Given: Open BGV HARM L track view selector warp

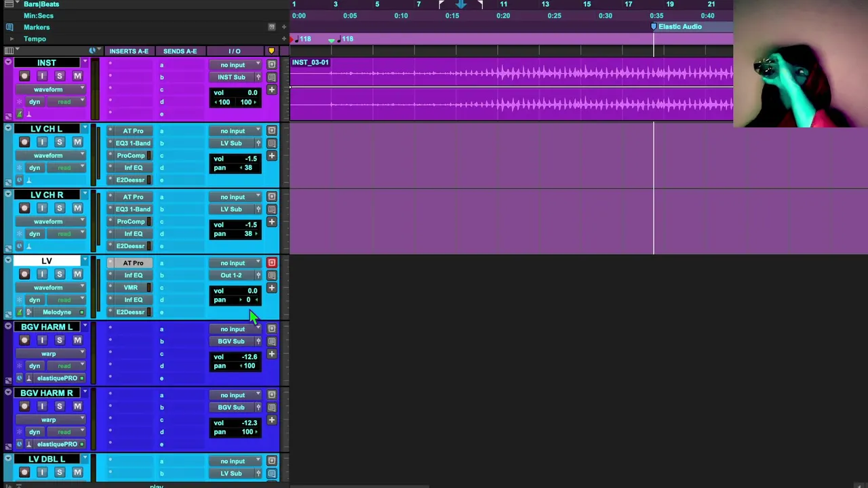Looking at the screenshot, I should (52, 353).
